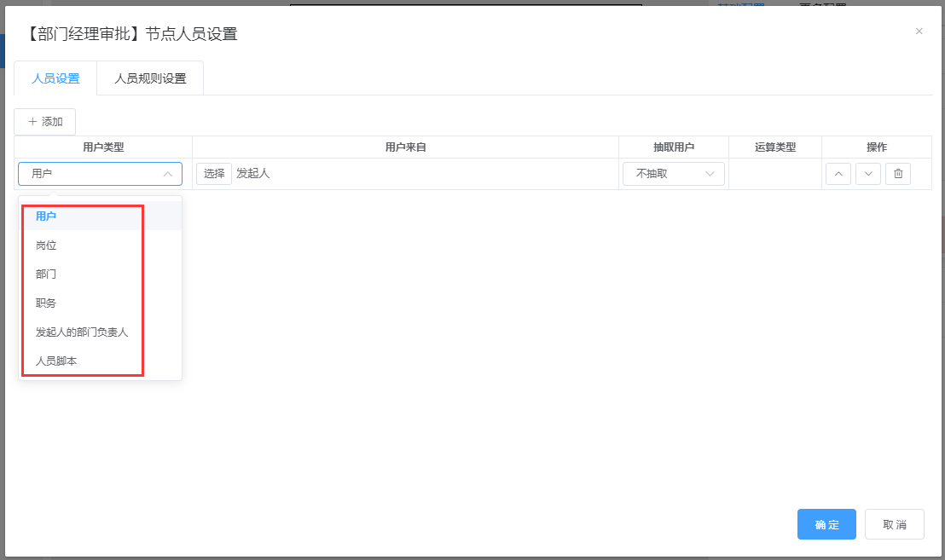This screenshot has height=560, width=945.
Task: Expand the 不抽取 dropdown
Action: click(x=673, y=174)
